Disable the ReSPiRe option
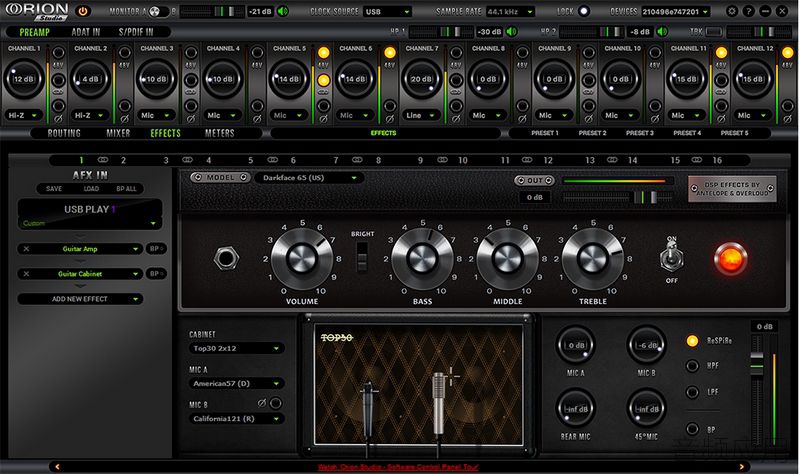Screen dimensions: 800x474 [x=692, y=341]
